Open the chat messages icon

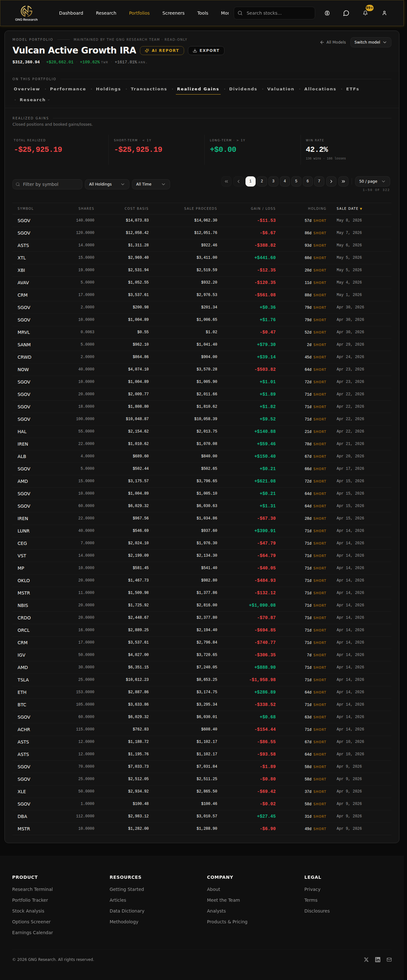[346, 13]
